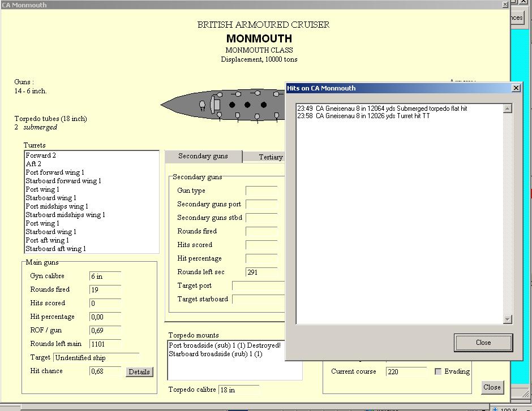
Task: Toggle the Evading checkbox
Action: point(438,371)
